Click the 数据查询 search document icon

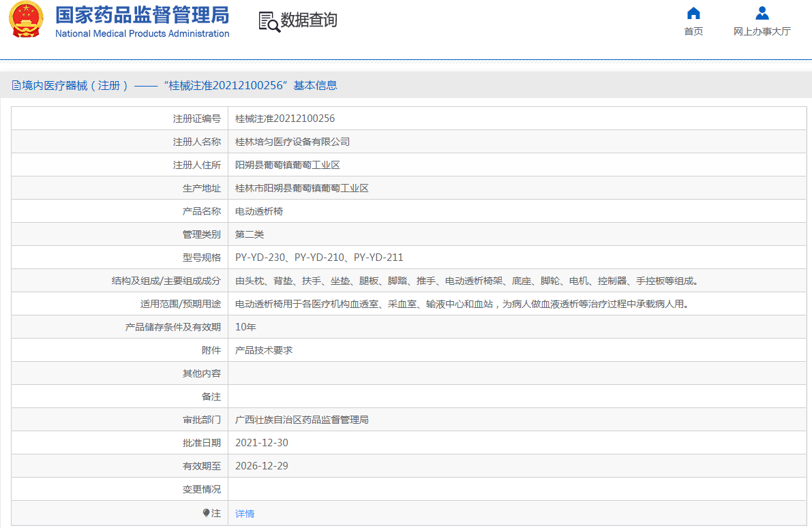pyautogui.click(x=269, y=22)
